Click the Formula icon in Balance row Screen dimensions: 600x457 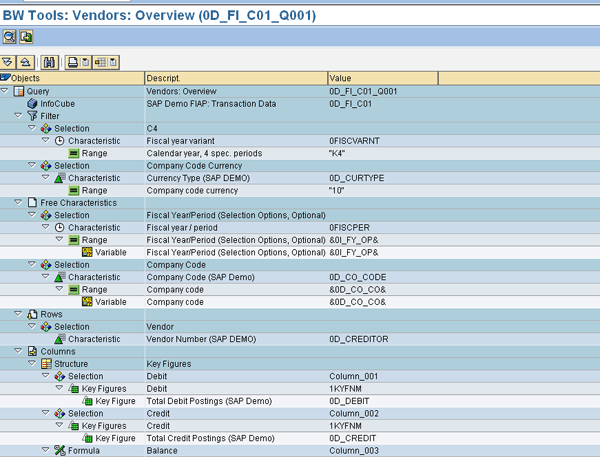coord(59,451)
